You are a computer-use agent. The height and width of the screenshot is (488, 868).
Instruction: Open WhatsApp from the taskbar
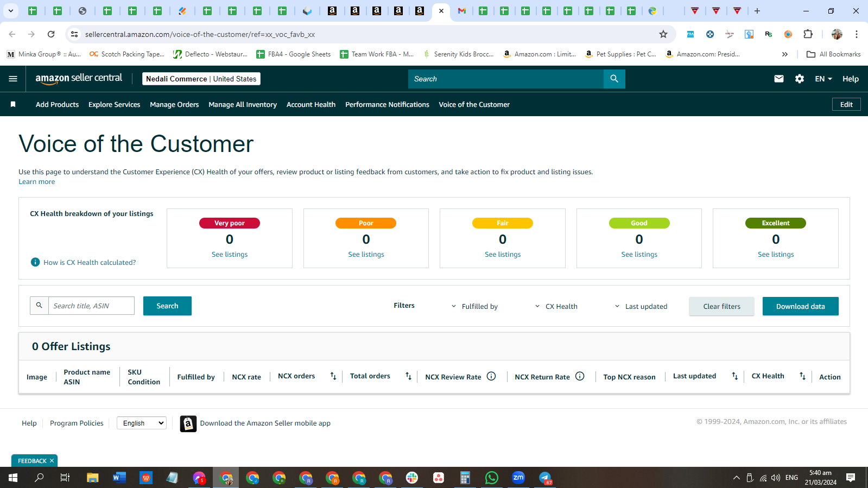492,478
